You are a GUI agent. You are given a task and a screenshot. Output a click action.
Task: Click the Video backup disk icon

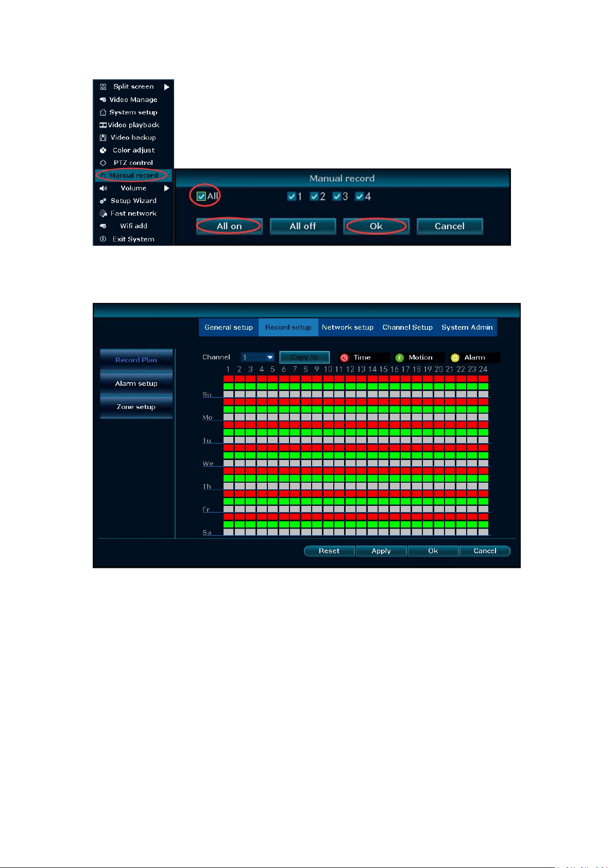click(x=103, y=138)
